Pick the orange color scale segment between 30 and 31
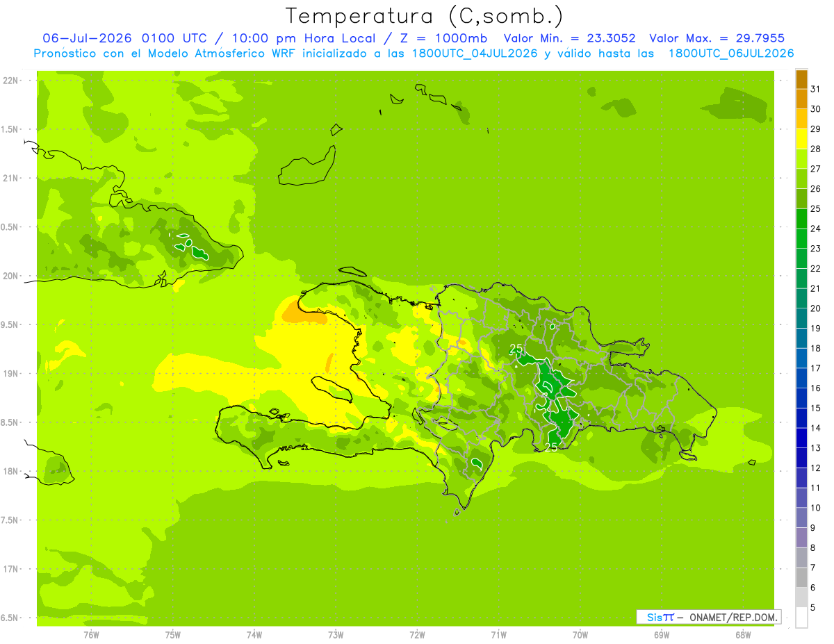The image size is (834, 644). click(801, 99)
